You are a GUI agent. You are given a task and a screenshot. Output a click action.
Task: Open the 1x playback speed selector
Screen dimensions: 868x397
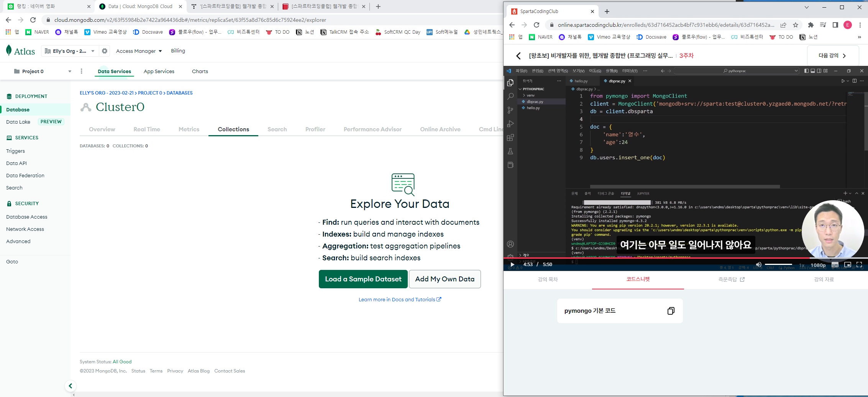pos(802,265)
